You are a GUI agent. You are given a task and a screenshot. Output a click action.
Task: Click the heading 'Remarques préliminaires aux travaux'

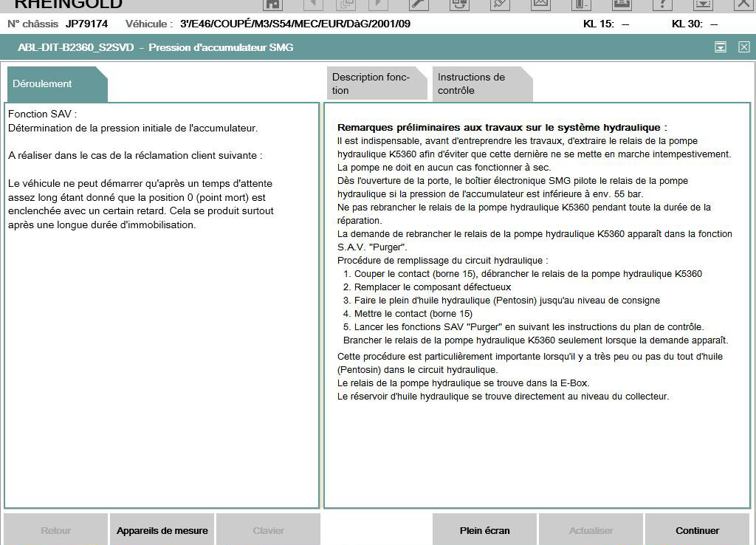click(502, 127)
